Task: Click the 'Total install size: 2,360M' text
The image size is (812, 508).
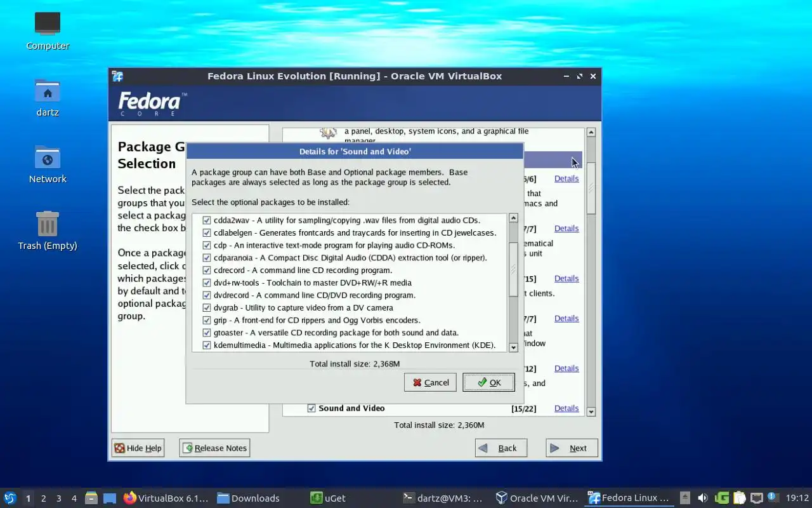Action: tap(439, 425)
